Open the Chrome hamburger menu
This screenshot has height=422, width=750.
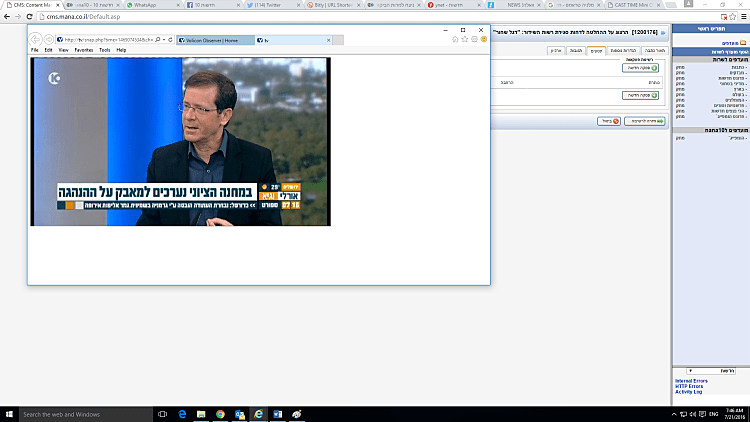742,17
